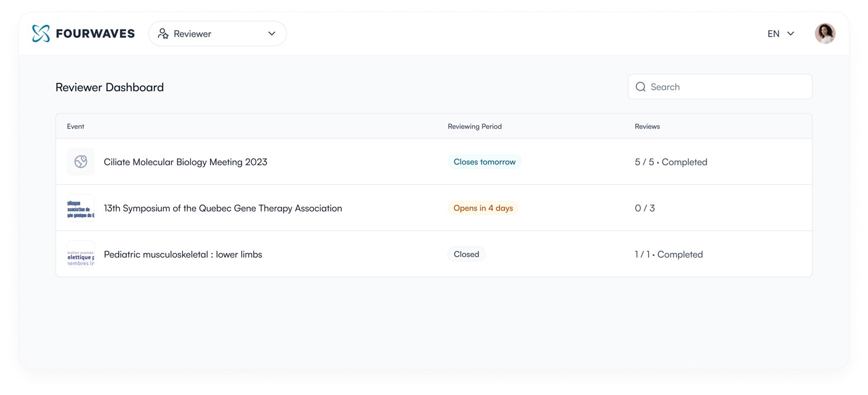Open Pediatric musculoskeletal : lower limbs event
868x395 pixels.
[x=183, y=255]
